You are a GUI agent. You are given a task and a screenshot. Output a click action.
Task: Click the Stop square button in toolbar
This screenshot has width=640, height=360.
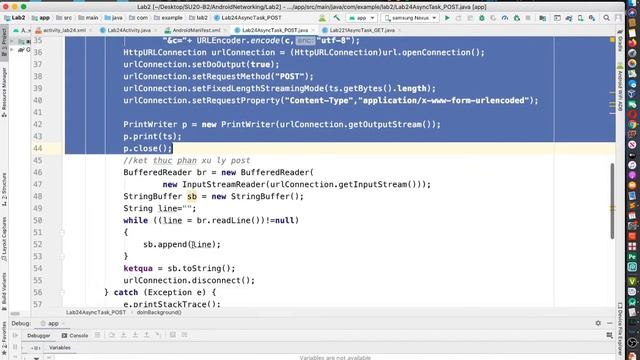pos(528,18)
